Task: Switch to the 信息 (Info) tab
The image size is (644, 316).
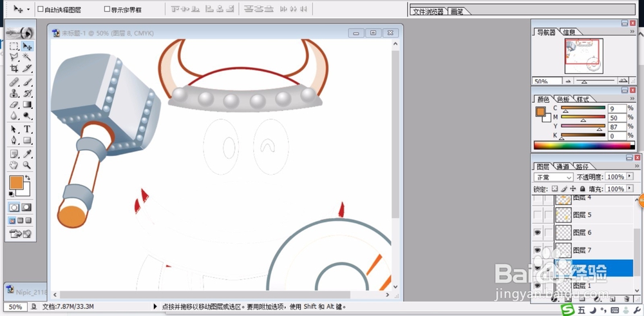Action: pyautogui.click(x=569, y=32)
